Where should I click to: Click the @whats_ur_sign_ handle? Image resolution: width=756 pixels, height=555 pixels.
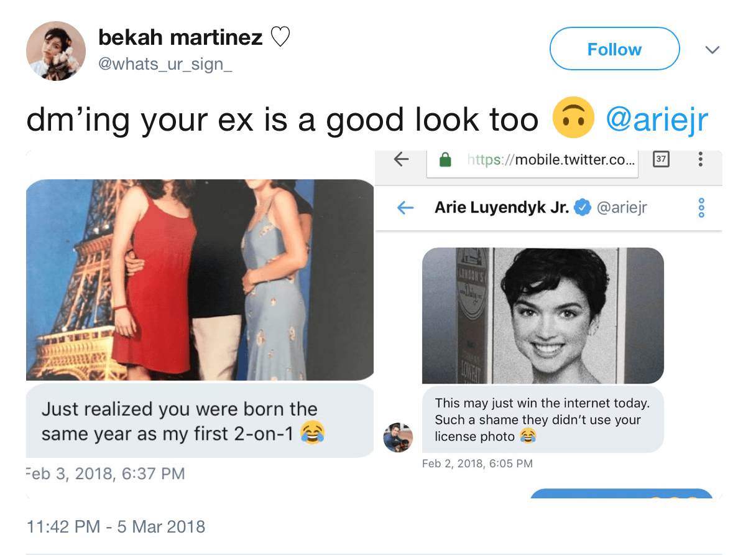[x=165, y=64]
